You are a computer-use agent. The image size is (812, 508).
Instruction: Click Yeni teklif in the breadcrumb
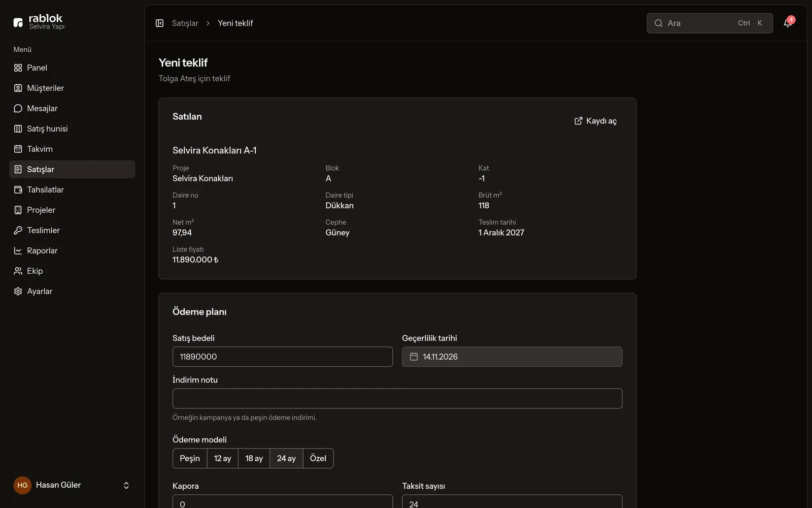click(235, 23)
